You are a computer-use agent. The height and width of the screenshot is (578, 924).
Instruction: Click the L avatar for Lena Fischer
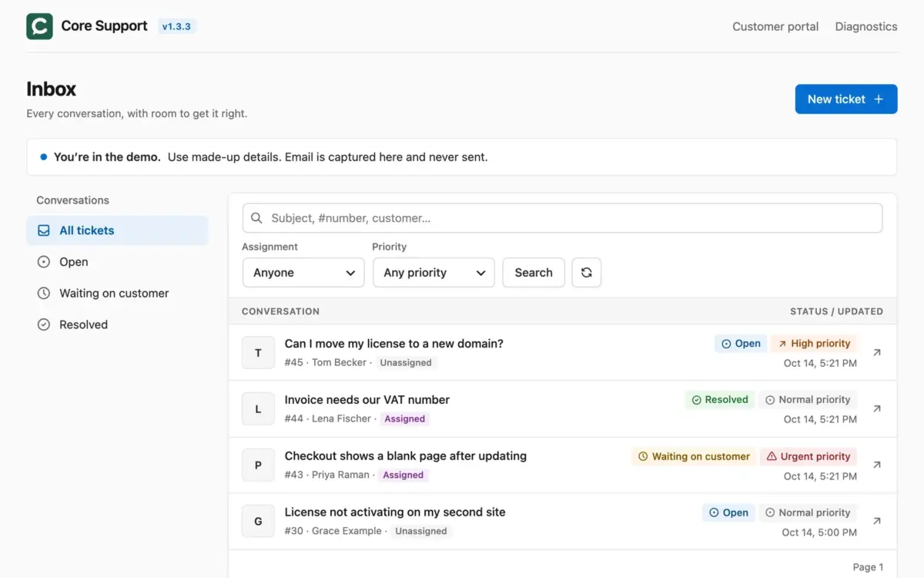click(x=258, y=409)
